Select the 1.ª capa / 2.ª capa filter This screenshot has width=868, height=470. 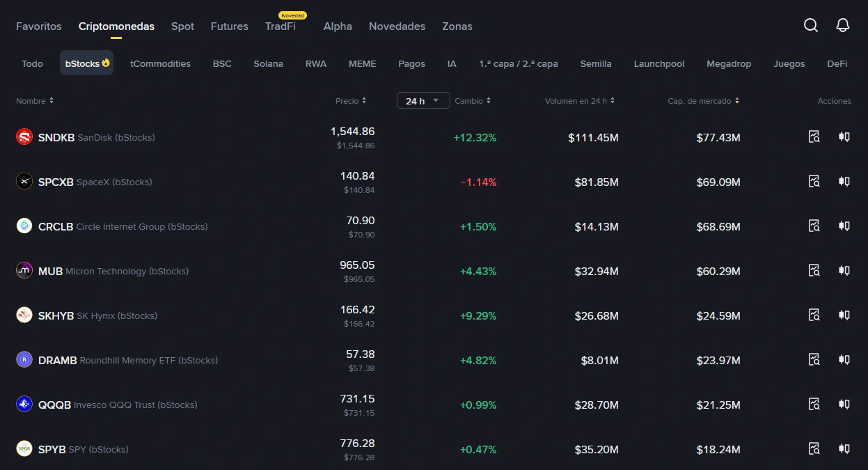tap(519, 63)
